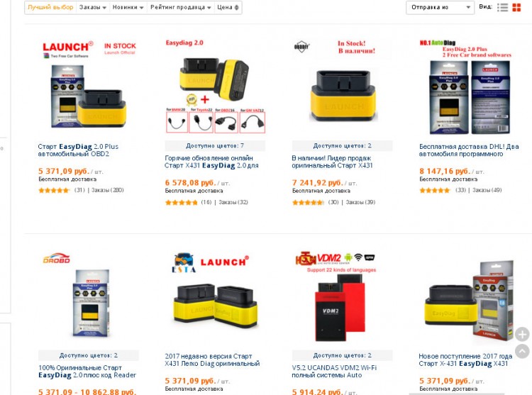Open 2017 недавно версия Старт X431 link
532x395 pixels.
(212, 360)
